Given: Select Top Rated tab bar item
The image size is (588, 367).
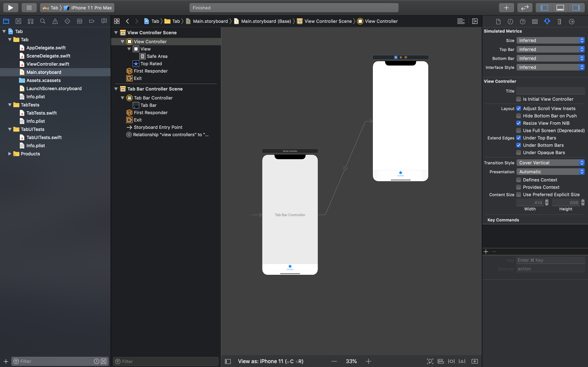Looking at the screenshot, I should [x=151, y=64].
